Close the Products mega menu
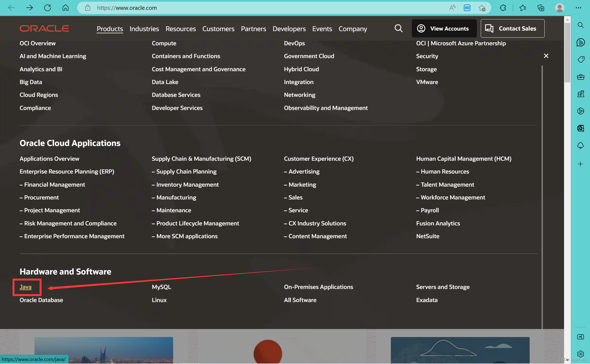This screenshot has height=364, width=590. (x=546, y=56)
